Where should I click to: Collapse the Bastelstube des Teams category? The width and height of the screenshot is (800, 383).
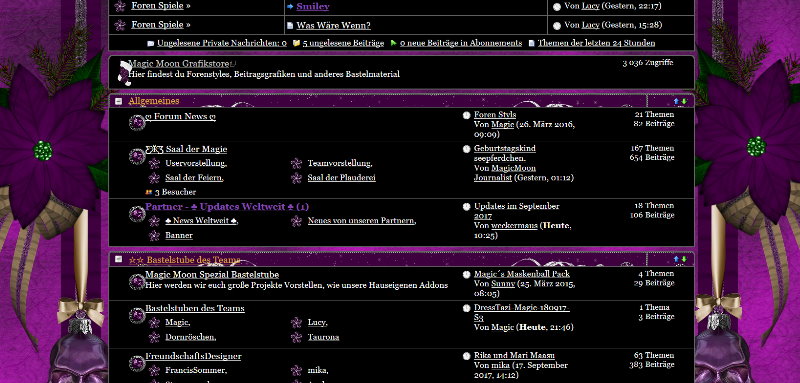click(119, 259)
